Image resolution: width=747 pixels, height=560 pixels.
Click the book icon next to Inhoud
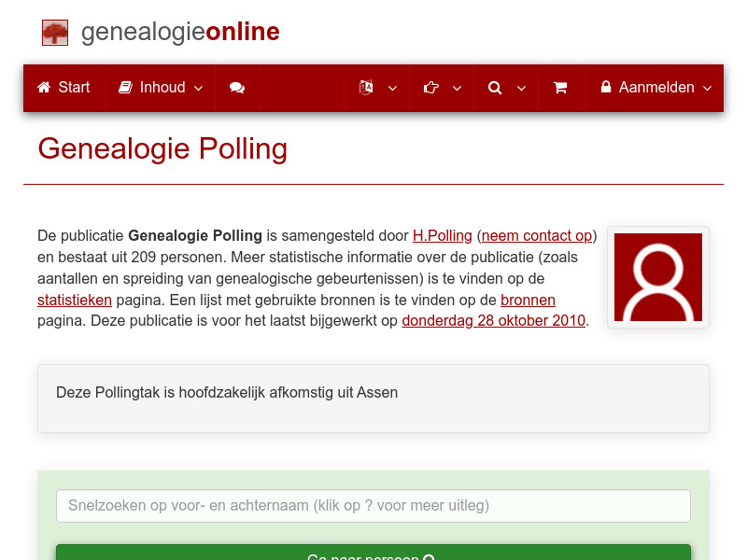click(x=126, y=87)
